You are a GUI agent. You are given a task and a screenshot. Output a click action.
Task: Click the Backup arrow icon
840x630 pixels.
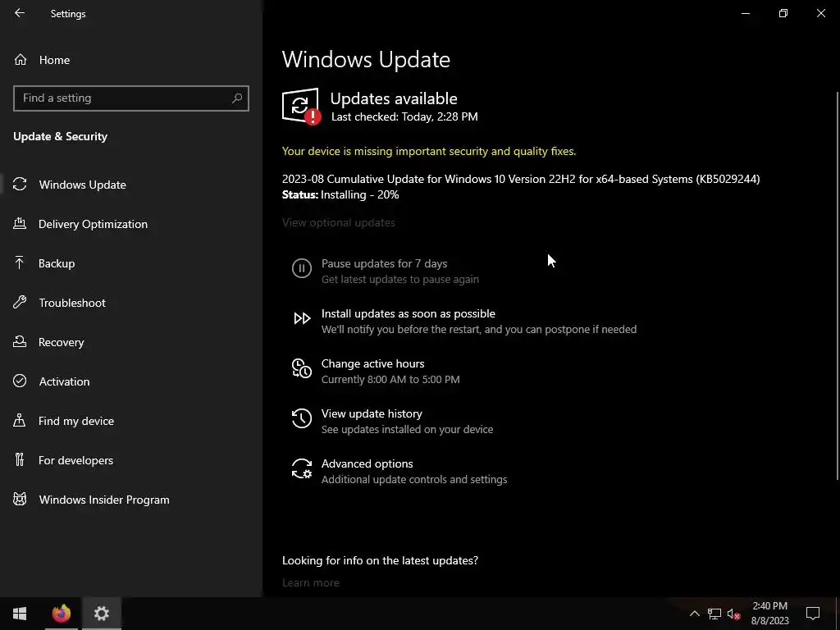coord(20,262)
